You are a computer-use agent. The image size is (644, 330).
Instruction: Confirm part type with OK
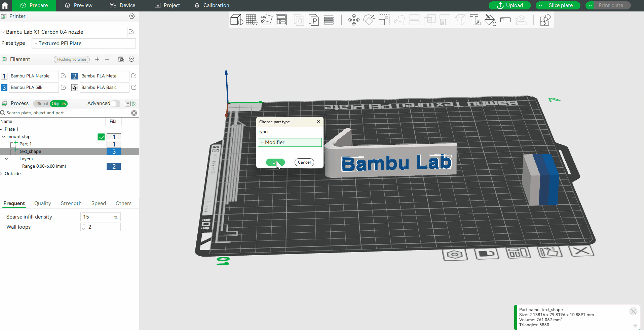tap(275, 162)
